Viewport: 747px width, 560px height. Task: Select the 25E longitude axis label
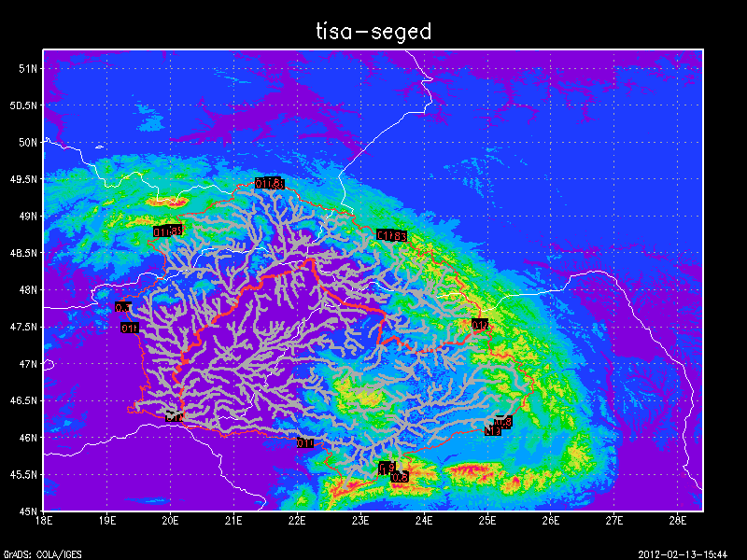click(486, 521)
